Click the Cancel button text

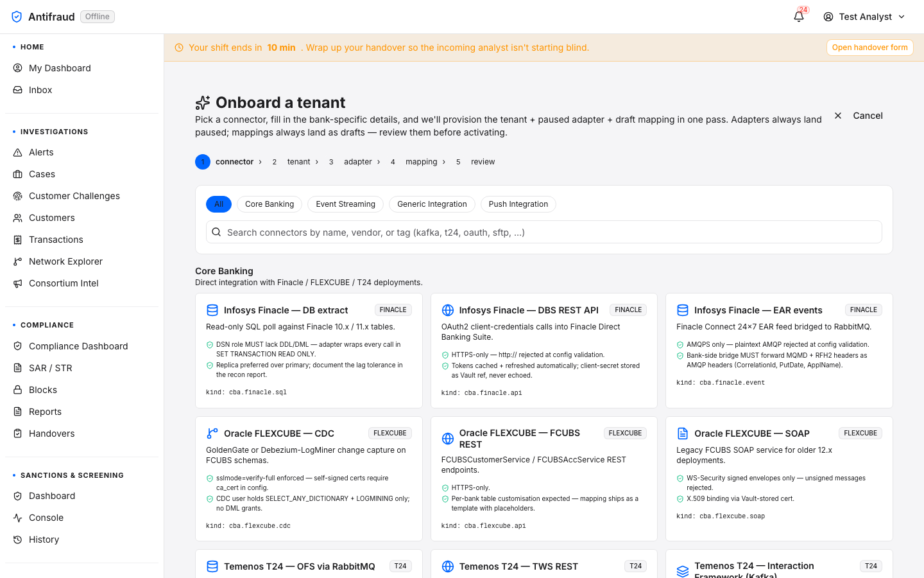tap(868, 116)
